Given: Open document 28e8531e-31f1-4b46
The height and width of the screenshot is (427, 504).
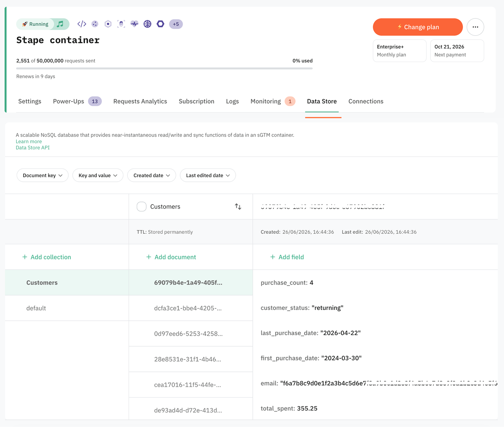Looking at the screenshot, I should 191,359.
